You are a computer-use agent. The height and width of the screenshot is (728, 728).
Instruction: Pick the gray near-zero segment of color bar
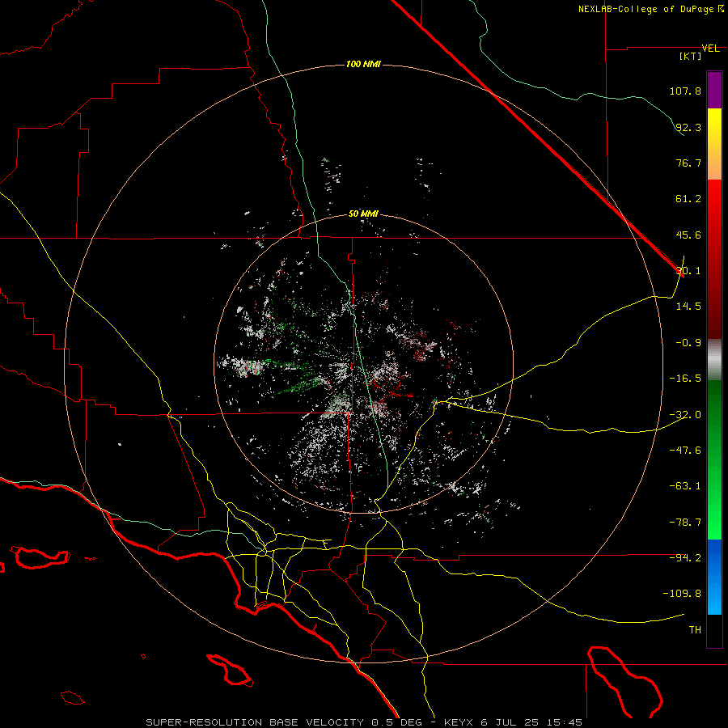tap(714, 359)
